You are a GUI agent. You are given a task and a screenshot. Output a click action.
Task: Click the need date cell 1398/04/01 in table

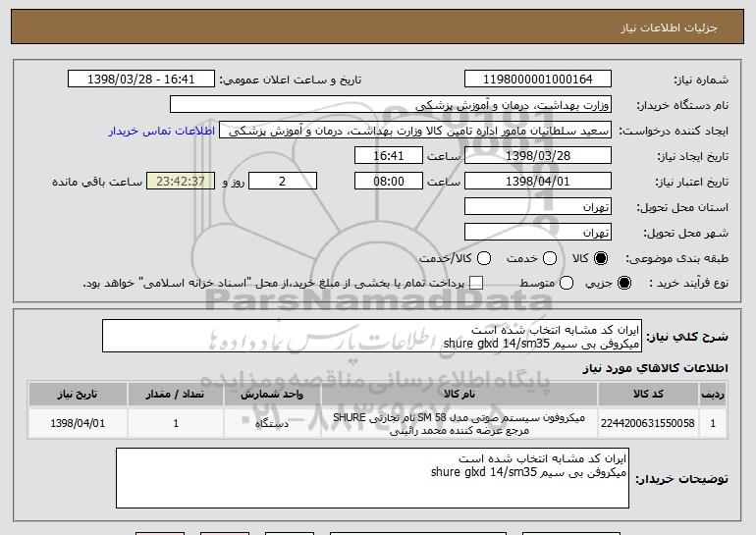78,423
